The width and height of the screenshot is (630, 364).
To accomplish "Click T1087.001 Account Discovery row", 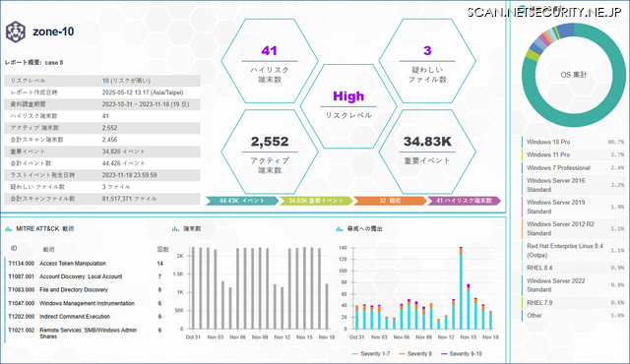I will coord(86,276).
